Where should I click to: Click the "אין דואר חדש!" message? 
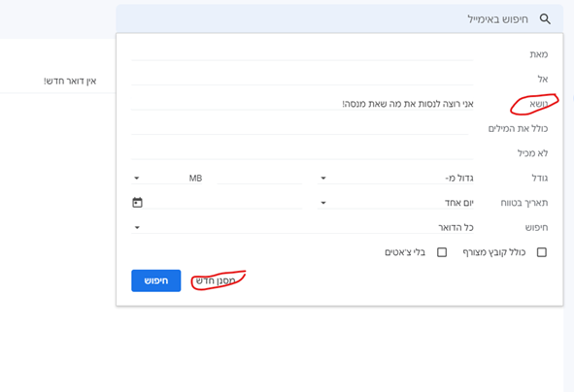[70, 81]
